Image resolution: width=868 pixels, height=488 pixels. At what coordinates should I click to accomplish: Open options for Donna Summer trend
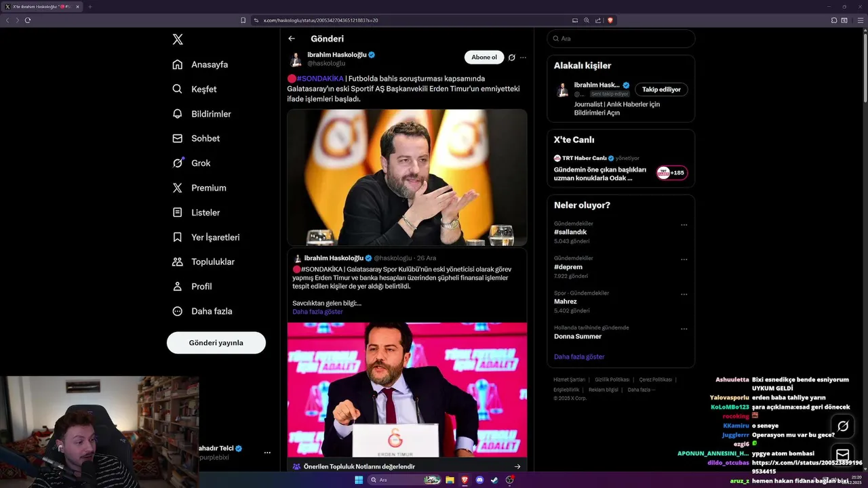point(684,329)
